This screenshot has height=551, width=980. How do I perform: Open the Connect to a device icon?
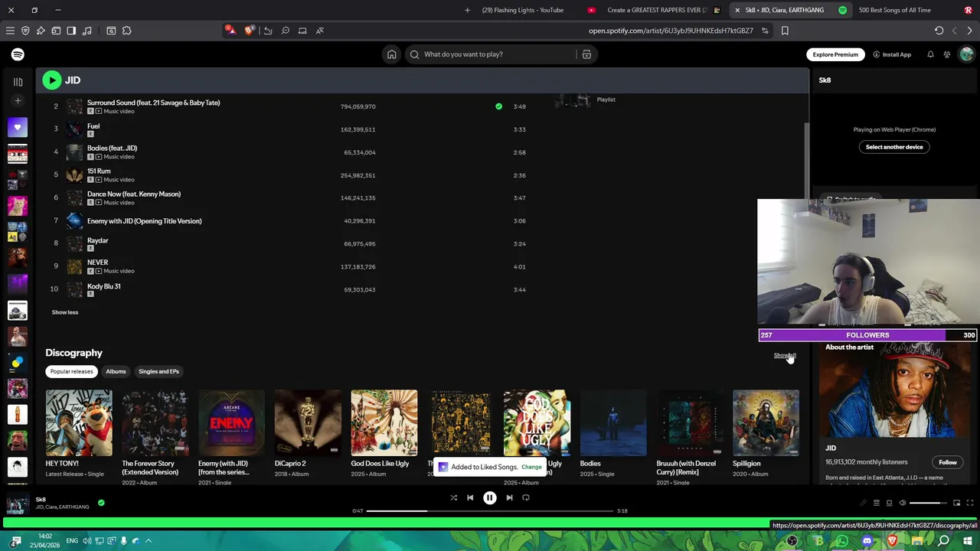[889, 503]
